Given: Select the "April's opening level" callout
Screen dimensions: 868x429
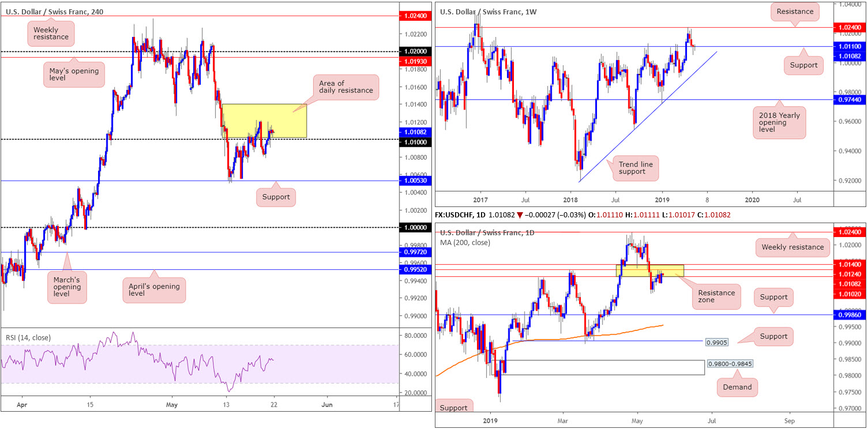Looking at the screenshot, I should click(154, 291).
